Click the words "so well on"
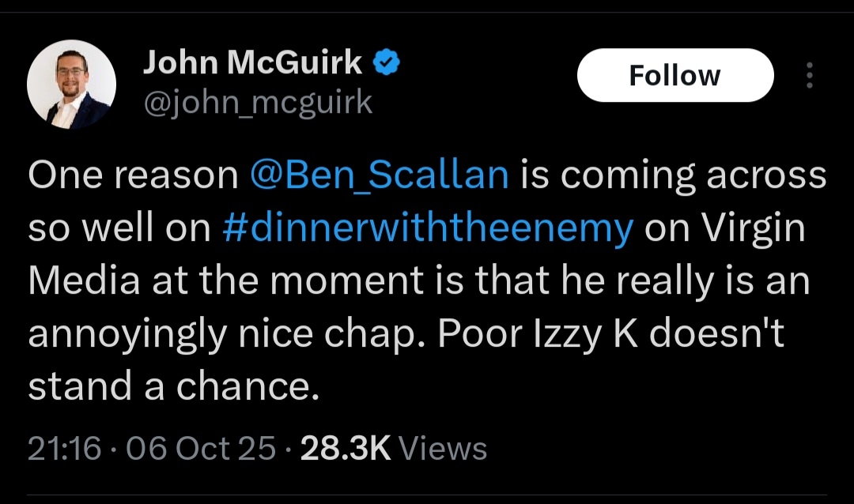Screen dimensions: 854x504 click(119, 228)
